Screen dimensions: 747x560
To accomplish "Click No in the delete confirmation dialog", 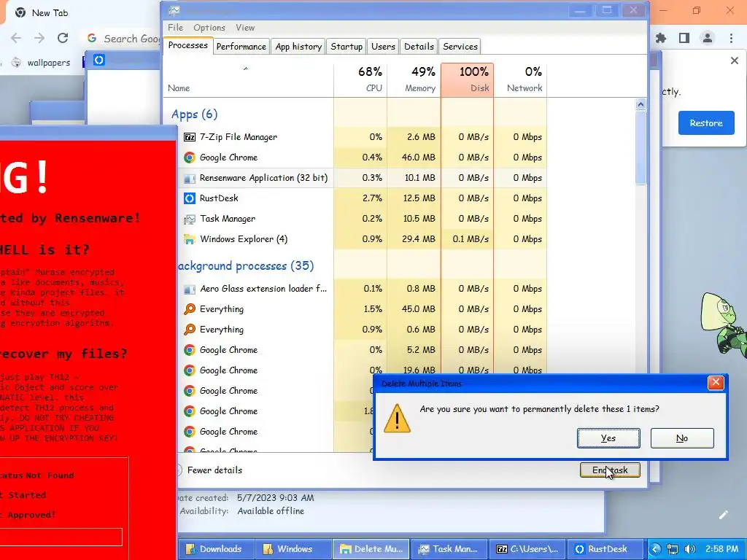I will [682, 438].
